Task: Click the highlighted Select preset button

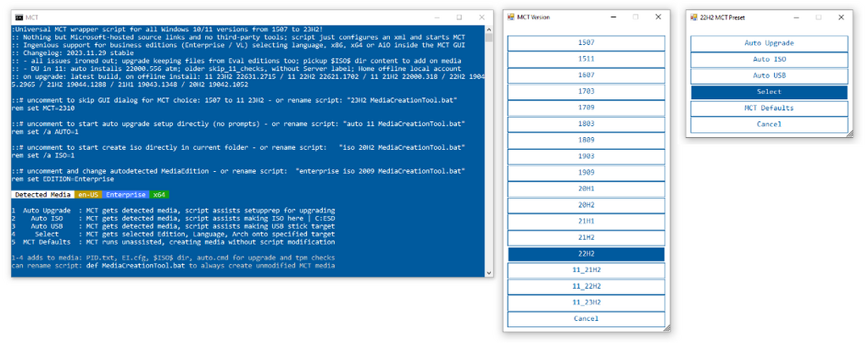Action: coord(770,91)
